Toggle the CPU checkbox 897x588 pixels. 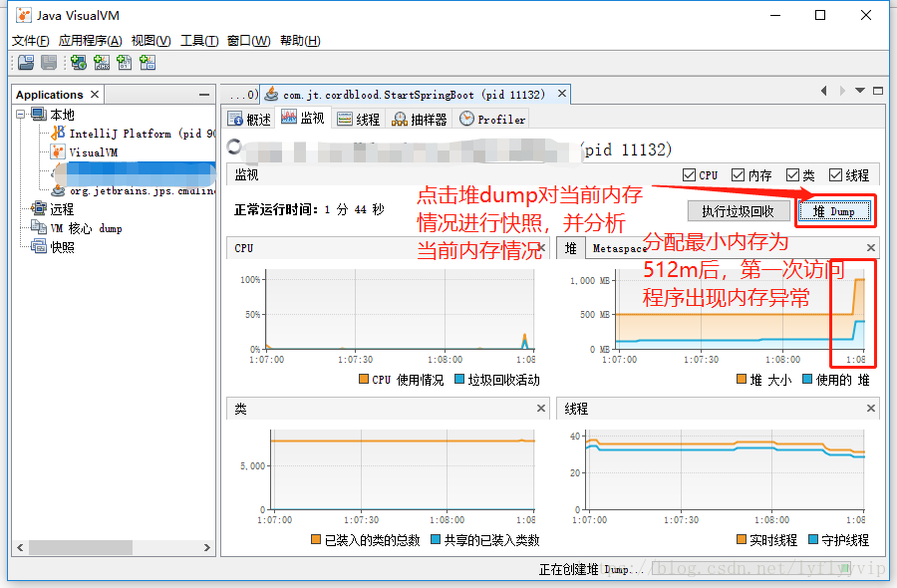click(690, 175)
